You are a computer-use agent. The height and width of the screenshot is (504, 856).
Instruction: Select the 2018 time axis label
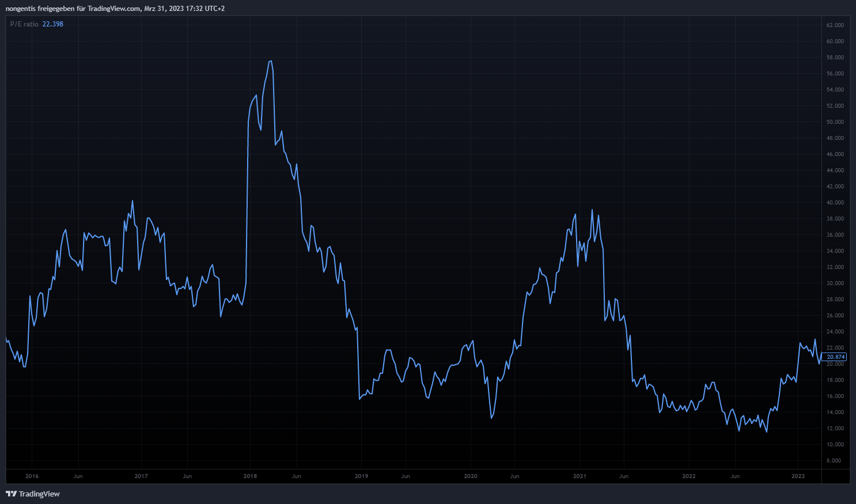(250, 476)
